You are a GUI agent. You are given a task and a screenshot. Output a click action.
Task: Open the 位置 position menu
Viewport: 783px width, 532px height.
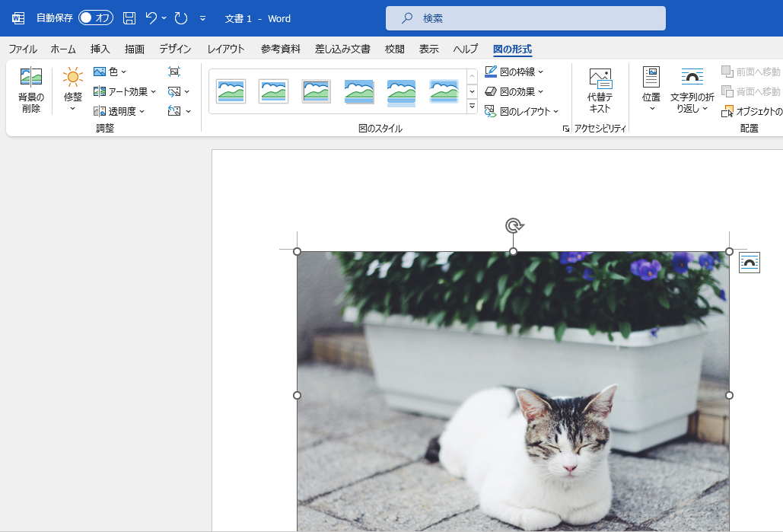point(651,90)
